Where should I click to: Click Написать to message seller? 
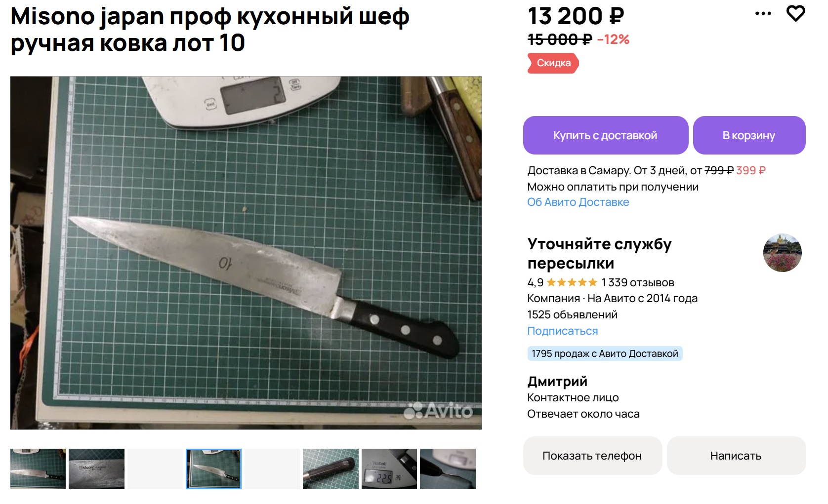click(736, 456)
